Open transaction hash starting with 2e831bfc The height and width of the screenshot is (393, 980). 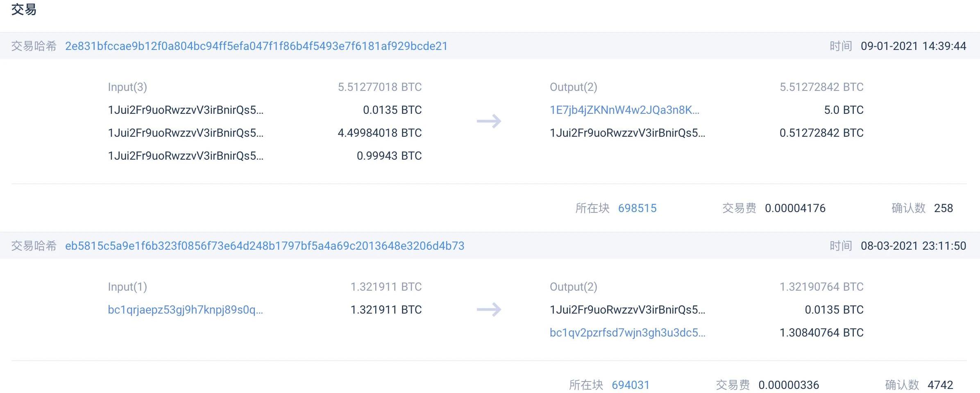[x=256, y=46]
